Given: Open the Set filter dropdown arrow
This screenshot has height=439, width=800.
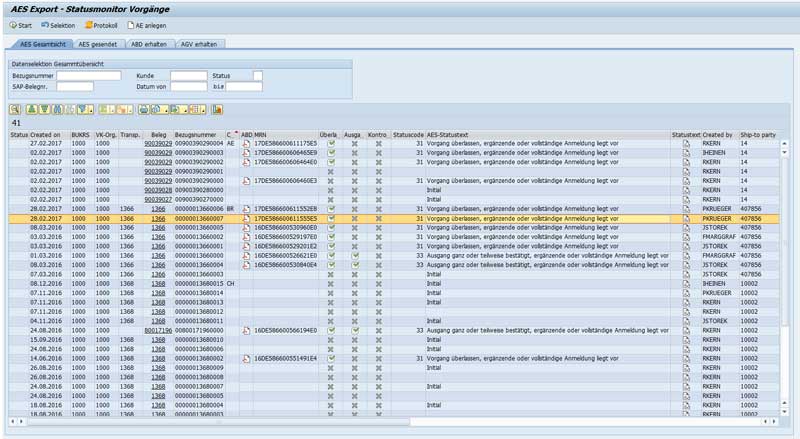Looking at the screenshot, I should (91, 110).
